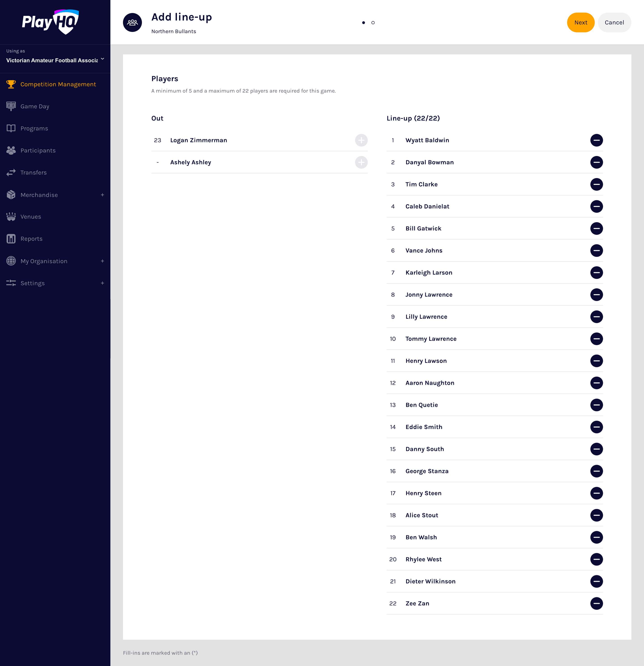The image size is (644, 666).
Task: Remove Alice Stout using minus button
Action: point(596,515)
